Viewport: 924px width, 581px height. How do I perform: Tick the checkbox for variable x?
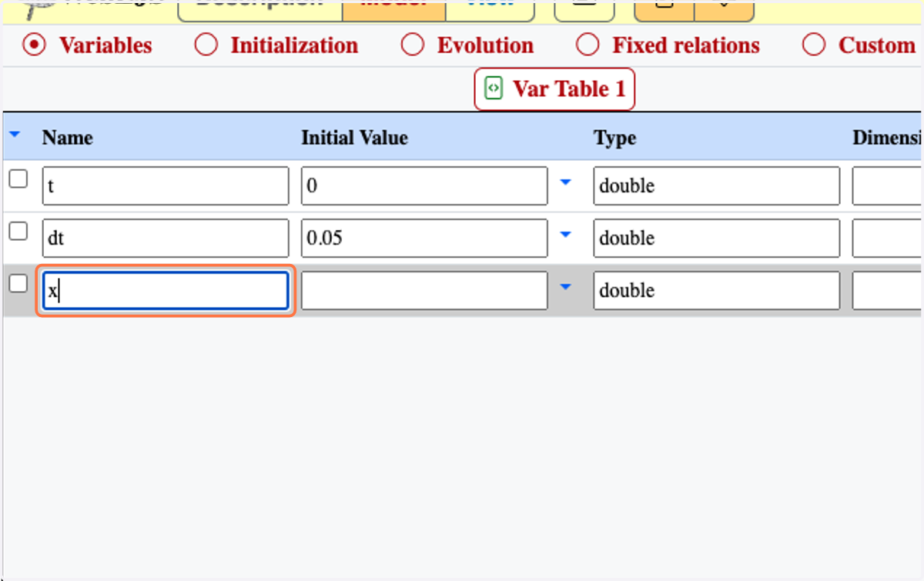coord(18,284)
